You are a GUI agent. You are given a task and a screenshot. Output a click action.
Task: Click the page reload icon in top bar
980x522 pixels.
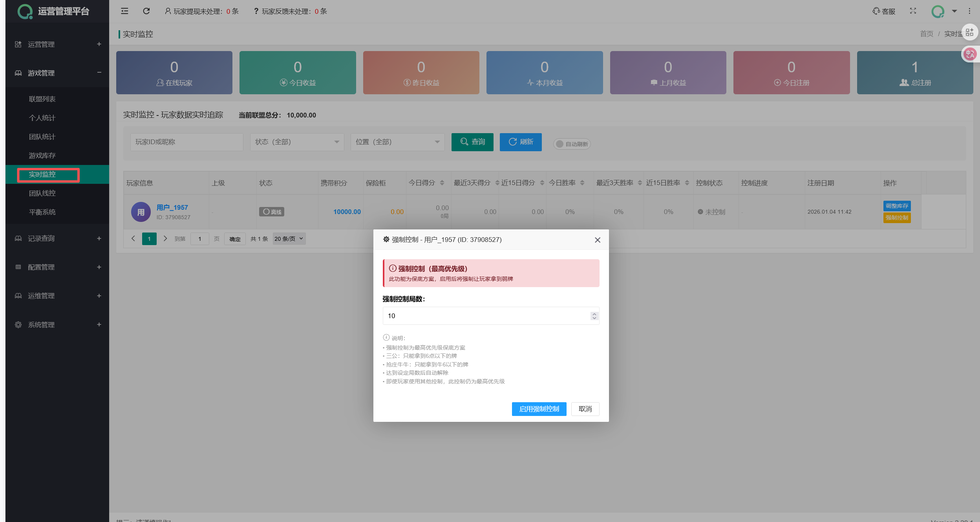point(146,11)
